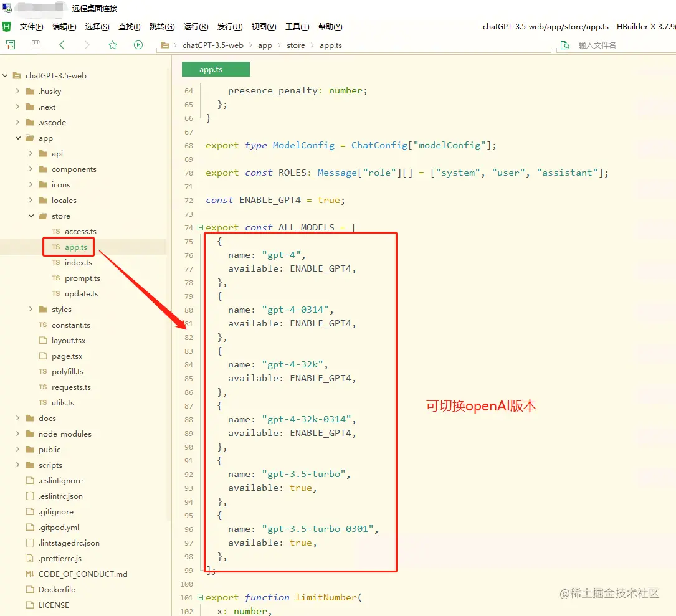676x616 pixels.
Task: Expand the .vscode folder arrow
Action: click(x=17, y=122)
